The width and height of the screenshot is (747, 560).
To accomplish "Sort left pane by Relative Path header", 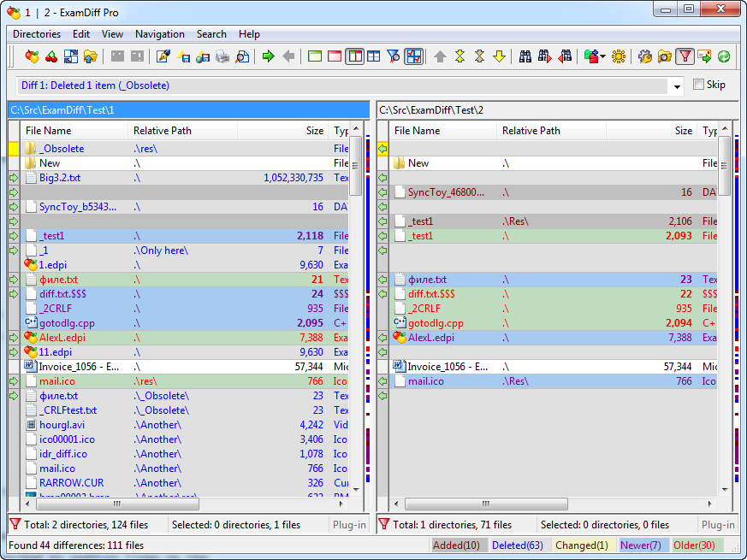I will pos(182,131).
